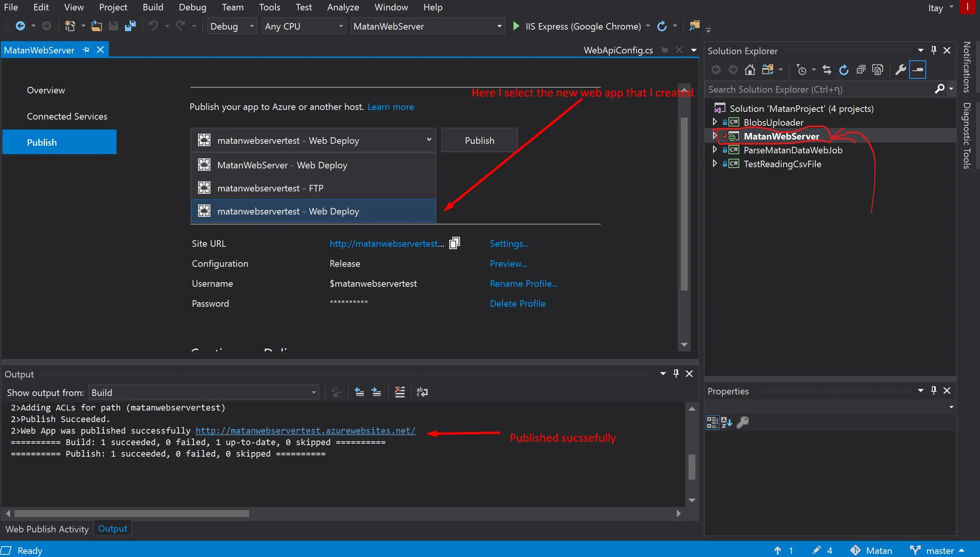Toggle the Sync with Active Document icon in Solution Explorer
This screenshot has height=557, width=980.
point(827,70)
